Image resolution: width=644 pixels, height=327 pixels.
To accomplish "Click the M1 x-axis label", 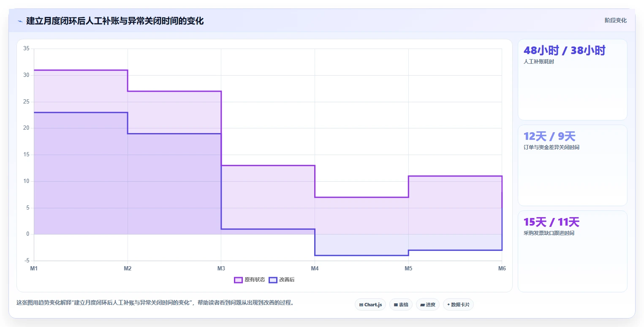I will pos(34,268).
